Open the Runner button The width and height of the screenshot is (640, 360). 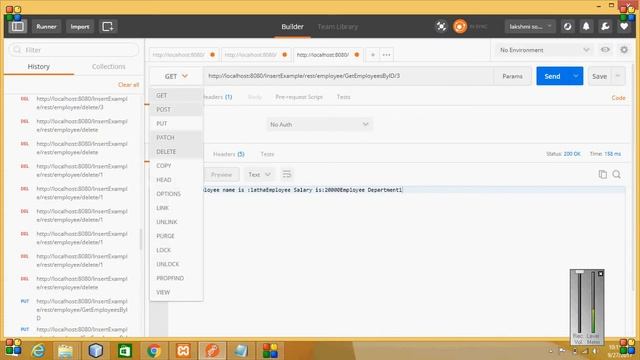point(46,27)
